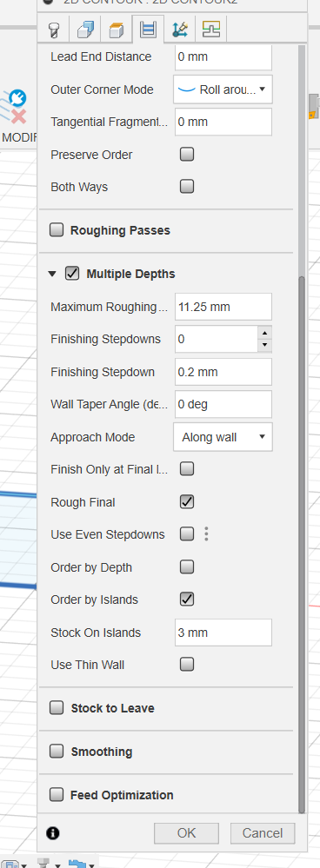
Task: Open the last tab icon in the dialog
Action: coord(211,30)
